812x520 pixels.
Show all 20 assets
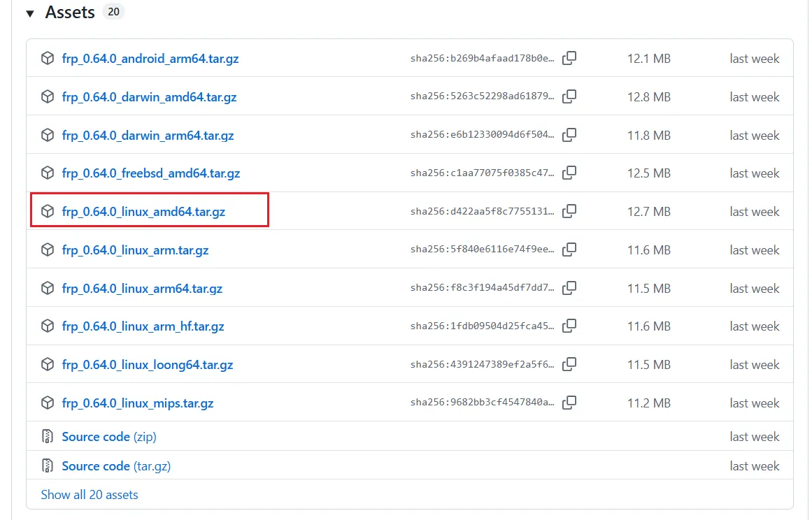[x=90, y=495]
